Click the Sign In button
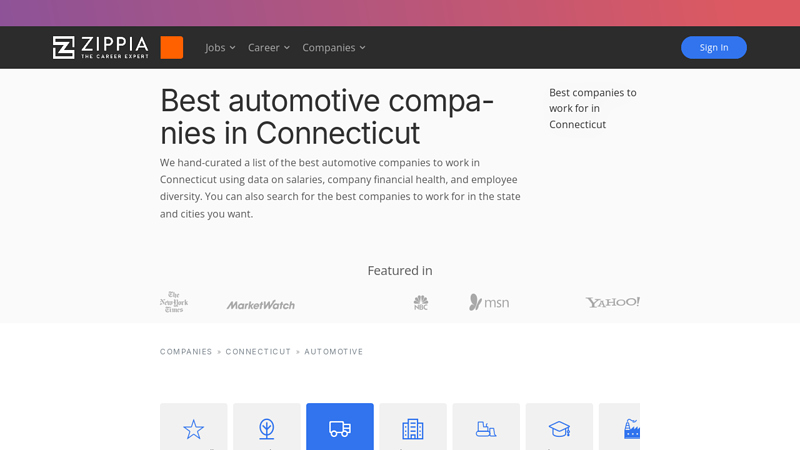800x450 pixels. click(714, 47)
